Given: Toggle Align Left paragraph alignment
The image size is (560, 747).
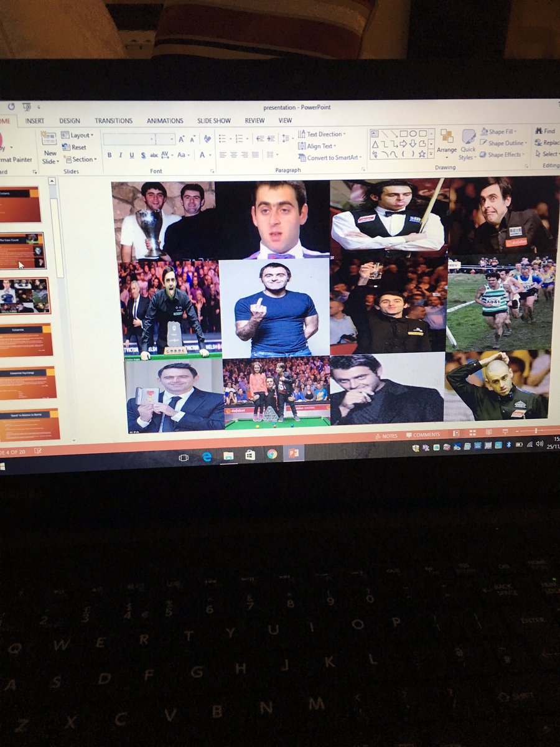Looking at the screenshot, I should [223, 154].
